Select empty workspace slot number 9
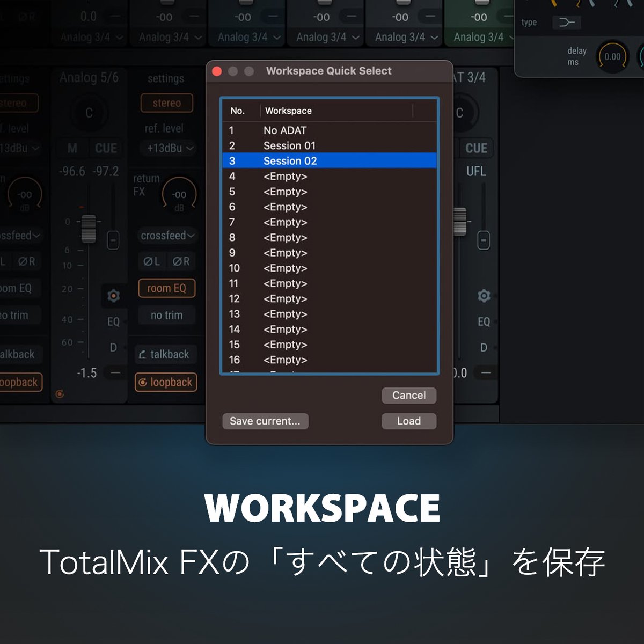The image size is (644, 644). pyautogui.click(x=330, y=253)
